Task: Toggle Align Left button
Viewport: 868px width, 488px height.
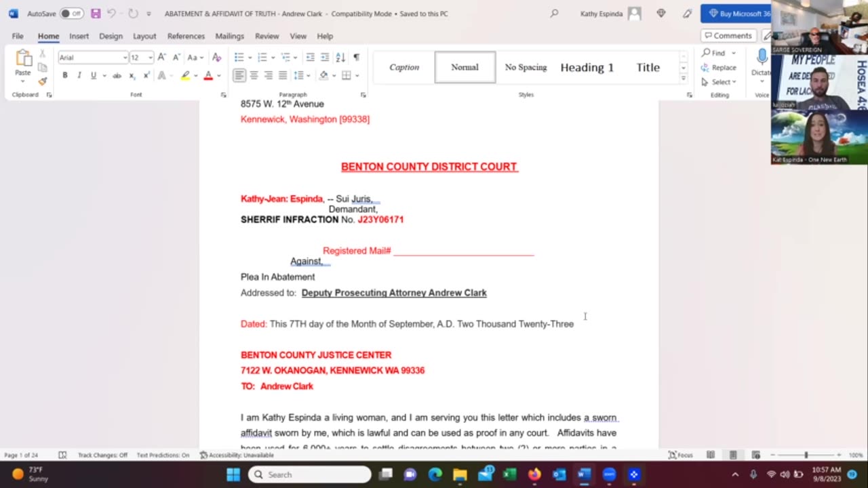Action: 239,75
